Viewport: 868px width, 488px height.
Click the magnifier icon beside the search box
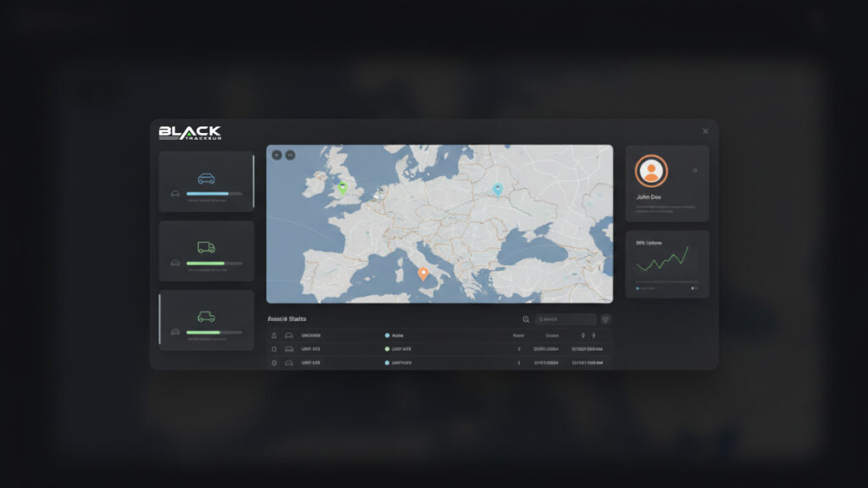coord(526,319)
